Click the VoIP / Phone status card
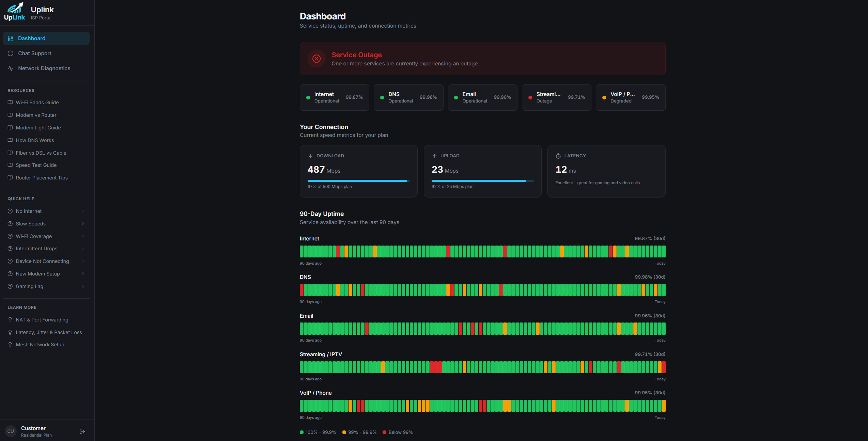 (x=630, y=97)
